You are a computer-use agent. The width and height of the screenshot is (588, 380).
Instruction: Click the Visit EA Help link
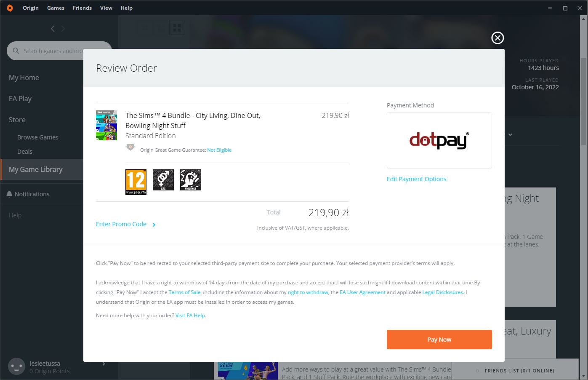click(x=190, y=316)
